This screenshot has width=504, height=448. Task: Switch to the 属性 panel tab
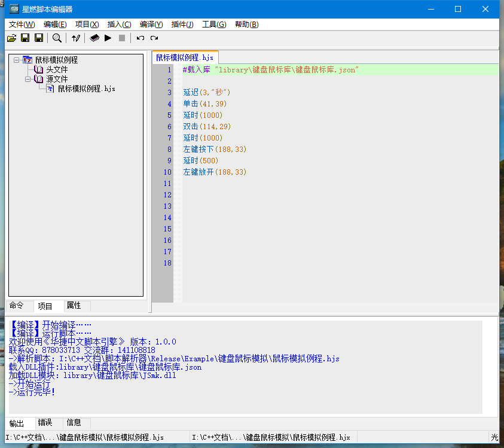pyautogui.click(x=74, y=306)
